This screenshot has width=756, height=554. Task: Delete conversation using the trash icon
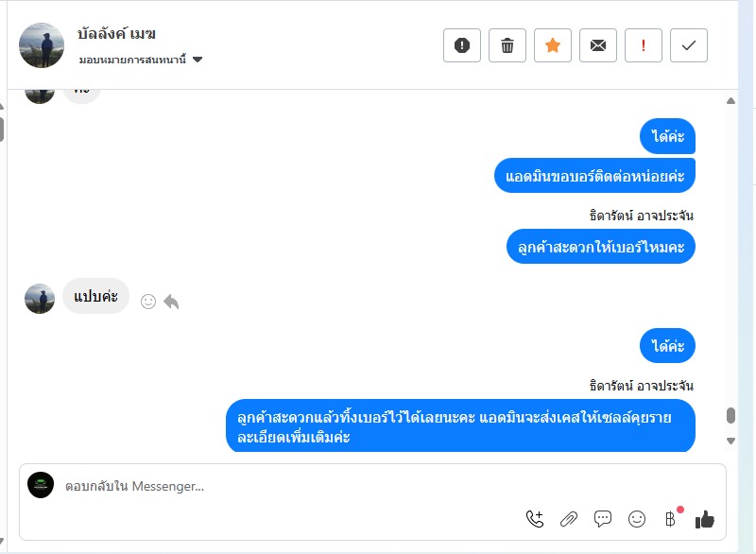click(x=507, y=45)
